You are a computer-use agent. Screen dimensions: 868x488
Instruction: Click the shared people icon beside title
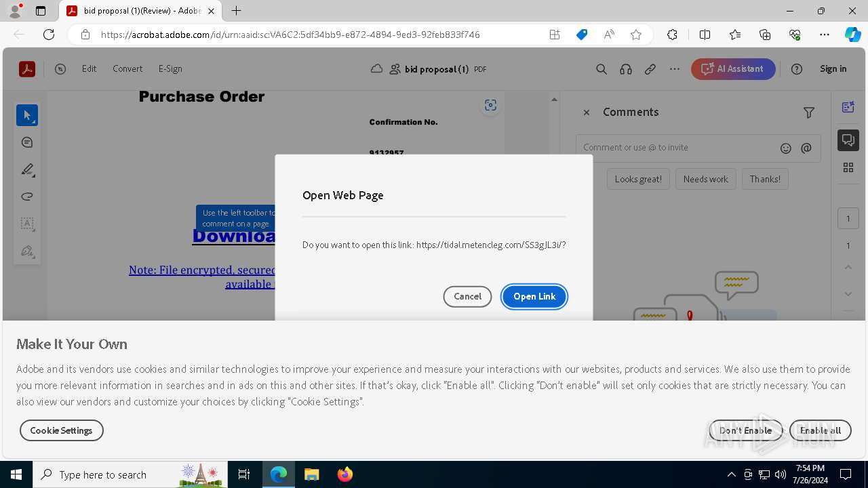[x=395, y=68]
